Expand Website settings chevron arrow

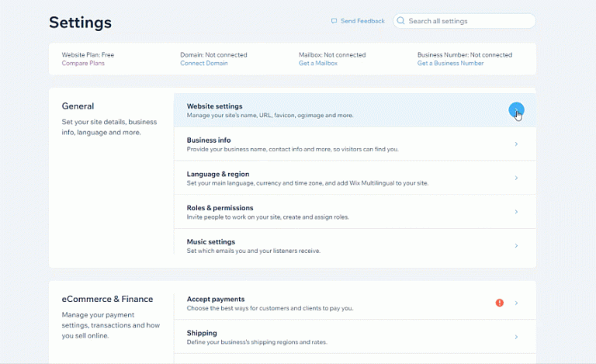coord(516,110)
